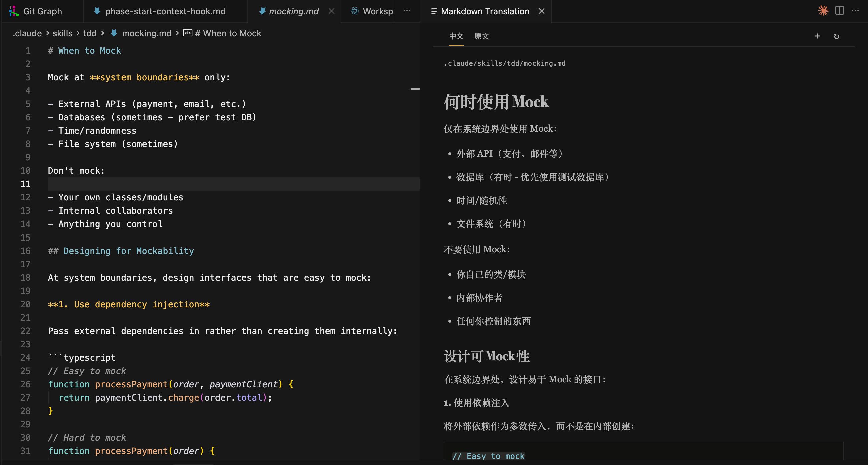Switch to phase-start-context-hook.md tab
The height and width of the screenshot is (465, 868).
click(165, 11)
